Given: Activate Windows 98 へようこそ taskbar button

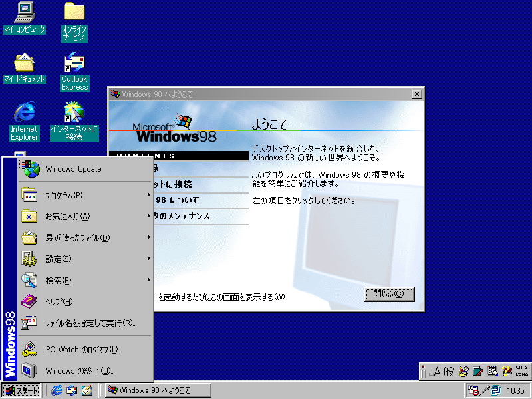Looking at the screenshot, I should 158,390.
